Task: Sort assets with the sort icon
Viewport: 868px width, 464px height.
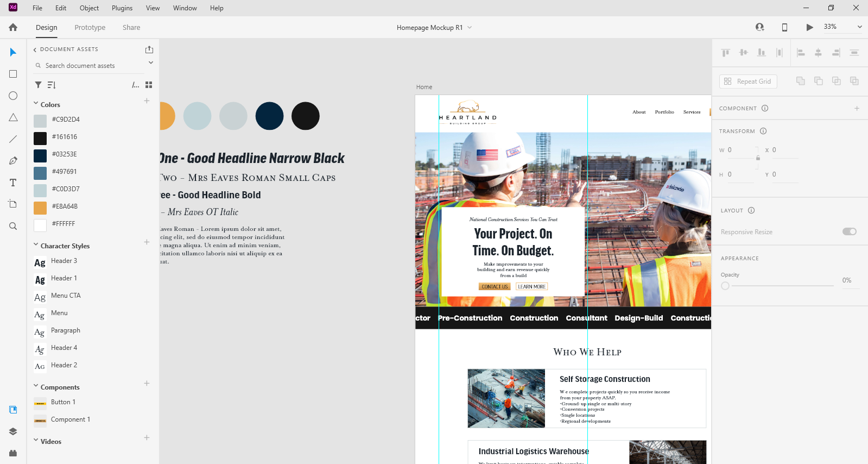Action: click(x=52, y=85)
